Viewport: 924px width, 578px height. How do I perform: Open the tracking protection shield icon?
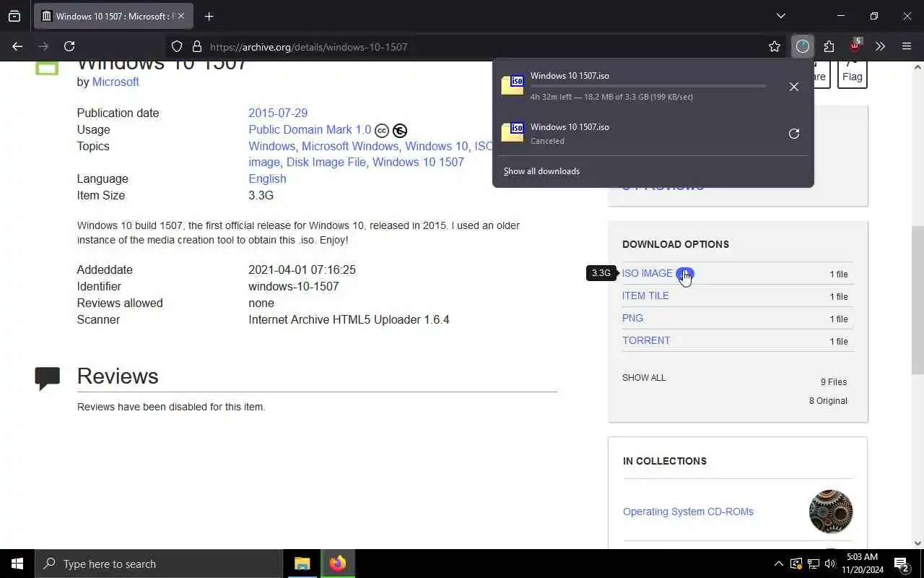pos(177,46)
